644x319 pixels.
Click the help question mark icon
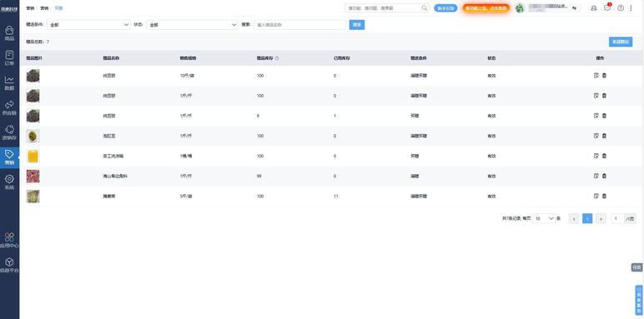(621, 7)
